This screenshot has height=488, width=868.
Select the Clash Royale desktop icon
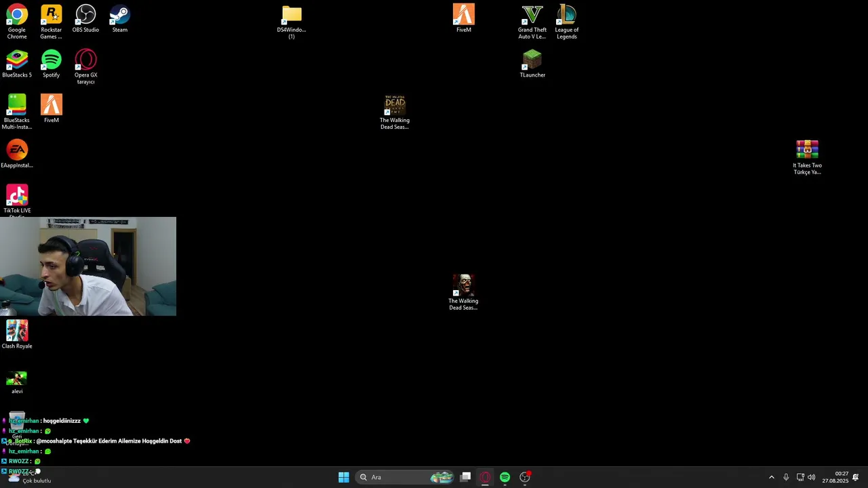tap(17, 335)
